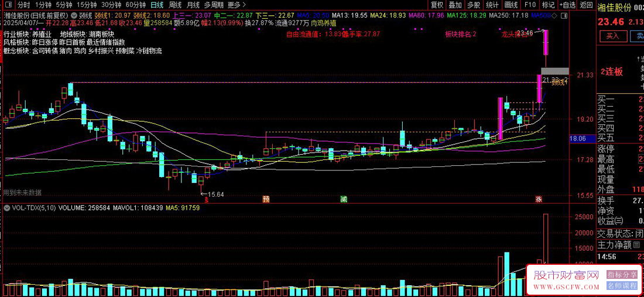Toggle the left sidebar panel icon
Viewport: 644px width, 297px height.
click(8, 5)
